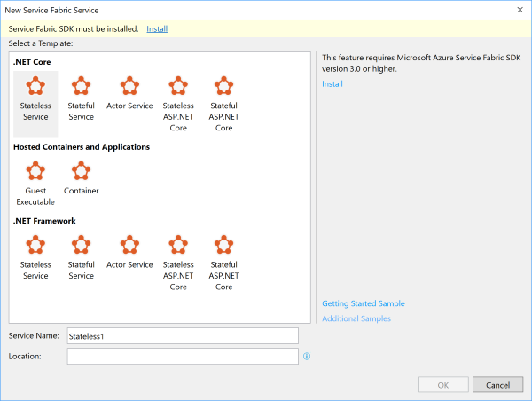Viewport: 532px width, 401px height.
Task: Select the Container template
Action: (x=81, y=177)
